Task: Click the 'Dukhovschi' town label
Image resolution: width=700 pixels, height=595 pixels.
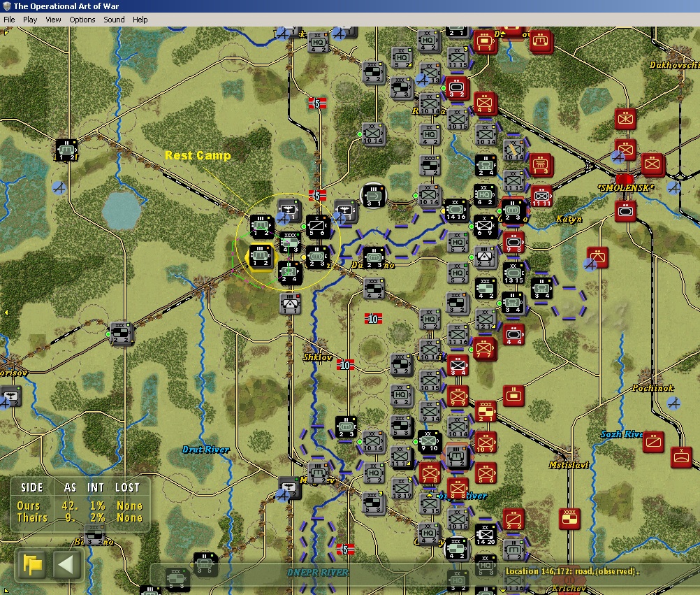Action: pyautogui.click(x=674, y=65)
